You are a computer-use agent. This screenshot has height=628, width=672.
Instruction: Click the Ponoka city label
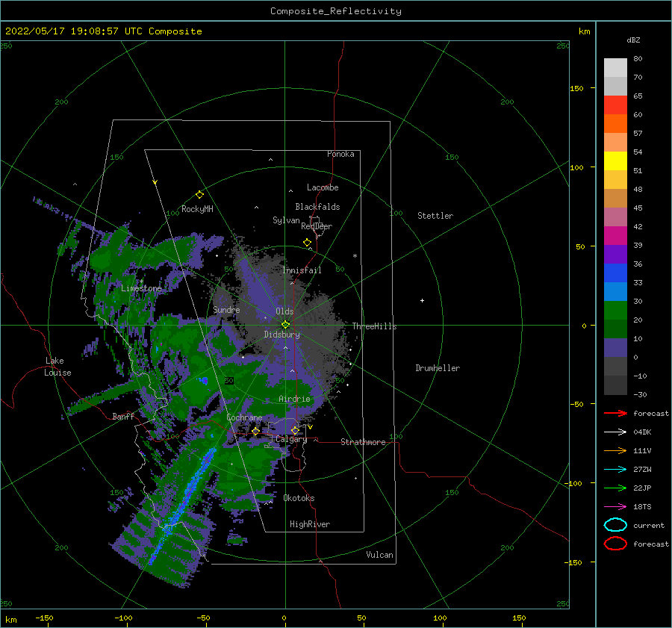click(x=340, y=154)
